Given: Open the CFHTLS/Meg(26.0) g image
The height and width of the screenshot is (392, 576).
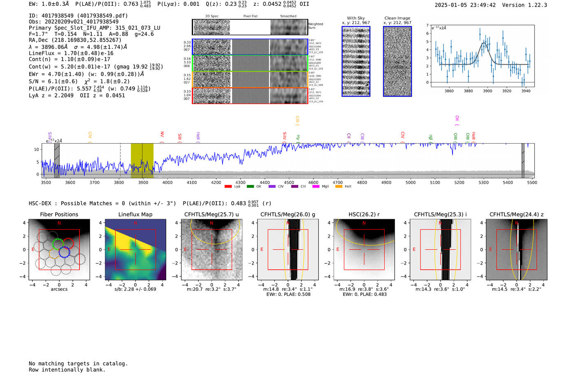Looking at the screenshot, I should [x=288, y=249].
